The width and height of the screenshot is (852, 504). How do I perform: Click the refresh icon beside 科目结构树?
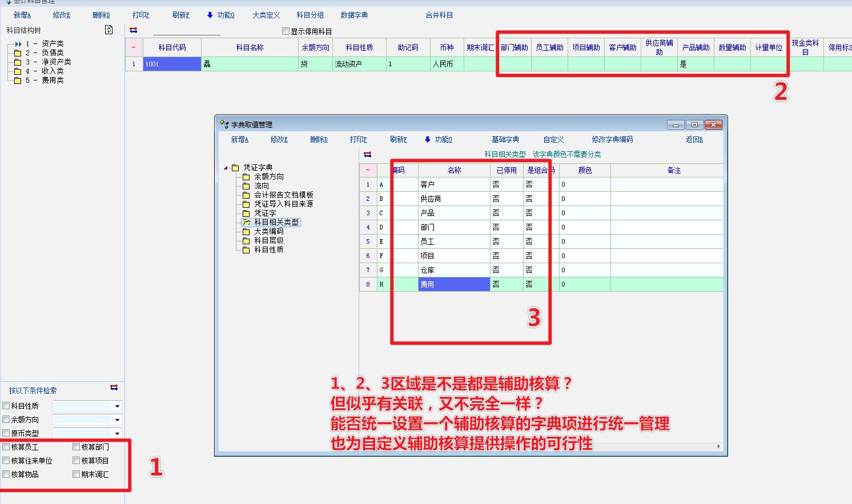pos(109,30)
